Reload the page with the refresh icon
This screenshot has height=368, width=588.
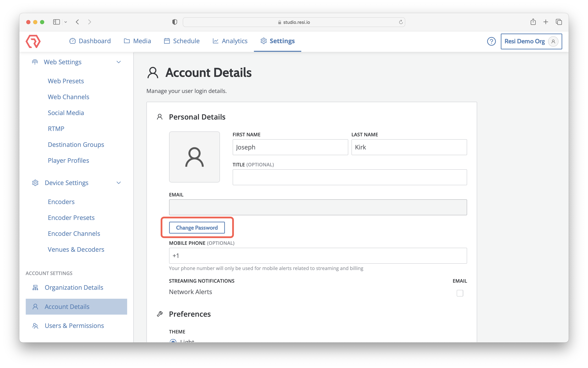tap(401, 22)
